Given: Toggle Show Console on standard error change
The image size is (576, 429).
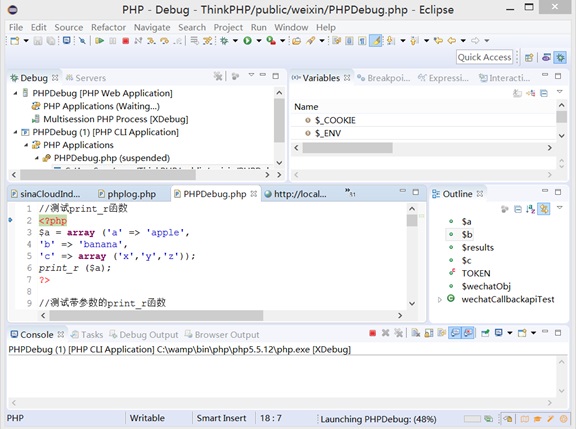Looking at the screenshot, I should (468, 333).
